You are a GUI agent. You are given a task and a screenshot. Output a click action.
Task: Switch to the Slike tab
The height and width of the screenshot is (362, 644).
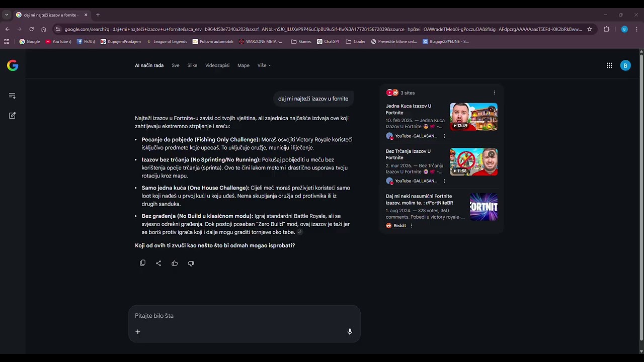(x=192, y=65)
